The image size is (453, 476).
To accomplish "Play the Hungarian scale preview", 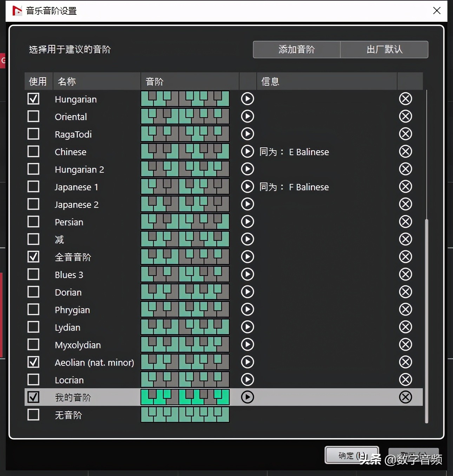I will tap(247, 99).
